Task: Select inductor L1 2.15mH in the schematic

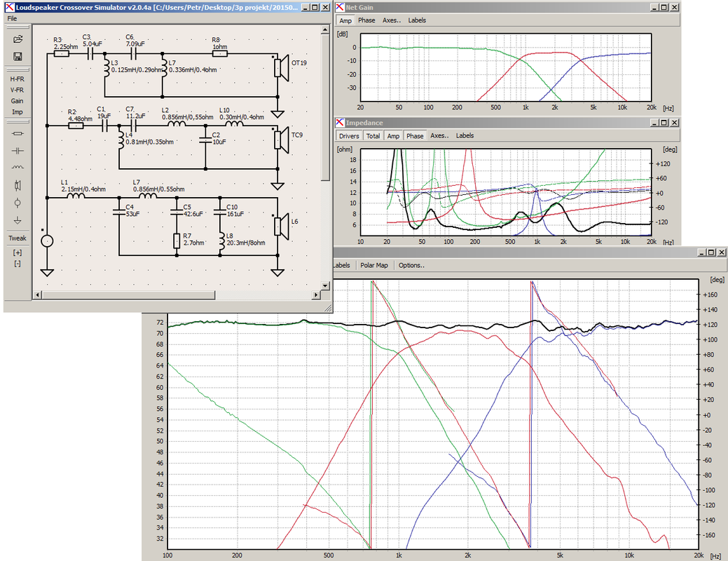Action: pos(76,196)
